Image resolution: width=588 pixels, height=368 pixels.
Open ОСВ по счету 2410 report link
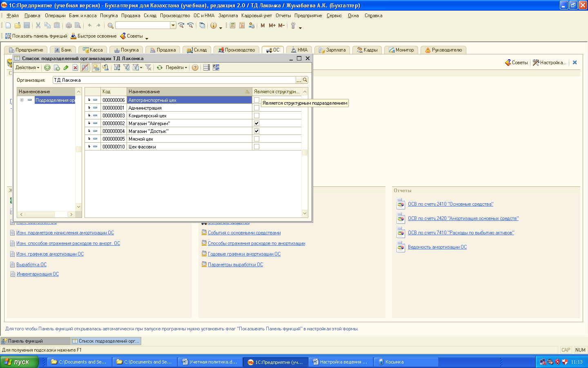point(450,204)
